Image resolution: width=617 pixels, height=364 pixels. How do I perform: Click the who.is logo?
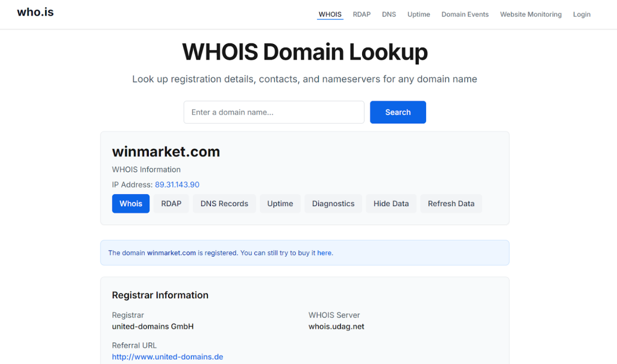click(x=35, y=12)
